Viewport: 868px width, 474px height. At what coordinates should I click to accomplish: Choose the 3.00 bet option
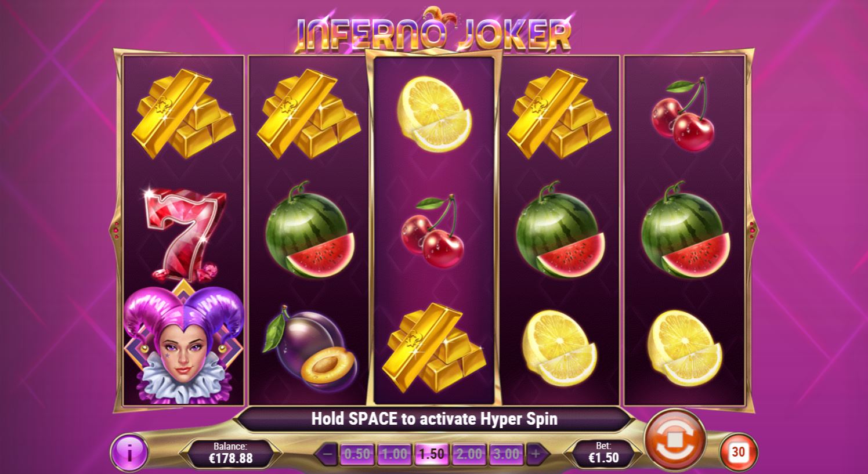point(506,454)
